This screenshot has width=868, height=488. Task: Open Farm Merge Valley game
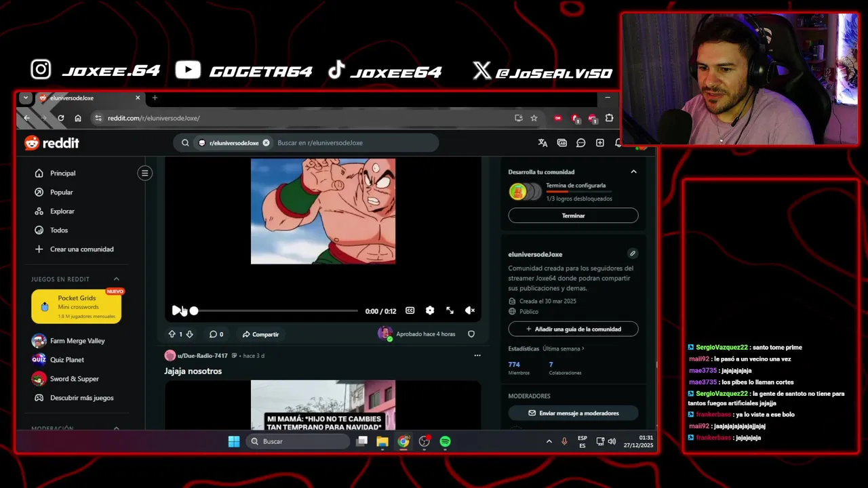pos(77,341)
